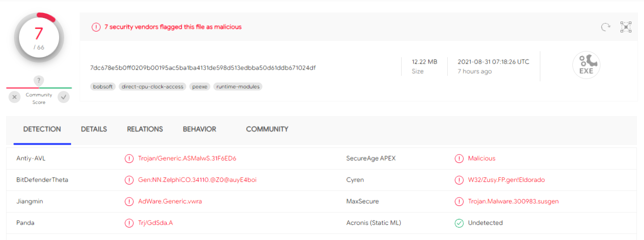Click the bobsoft tag
Screen dimensions: 644x240
103,86
